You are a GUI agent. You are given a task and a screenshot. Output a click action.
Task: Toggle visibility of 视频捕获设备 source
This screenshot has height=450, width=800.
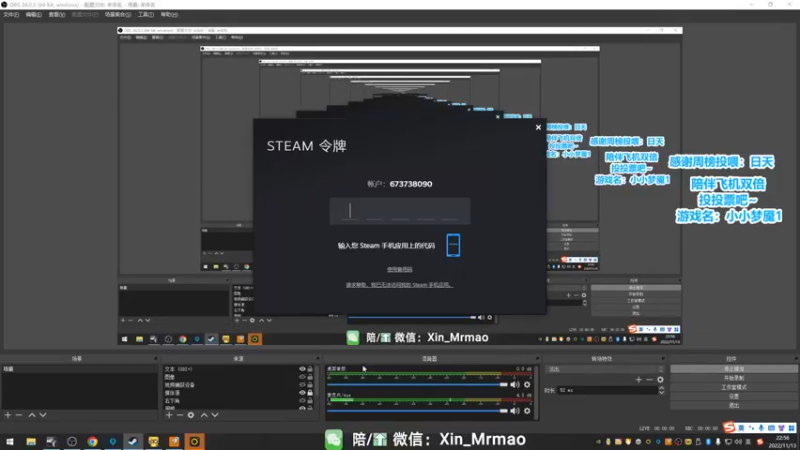point(302,385)
